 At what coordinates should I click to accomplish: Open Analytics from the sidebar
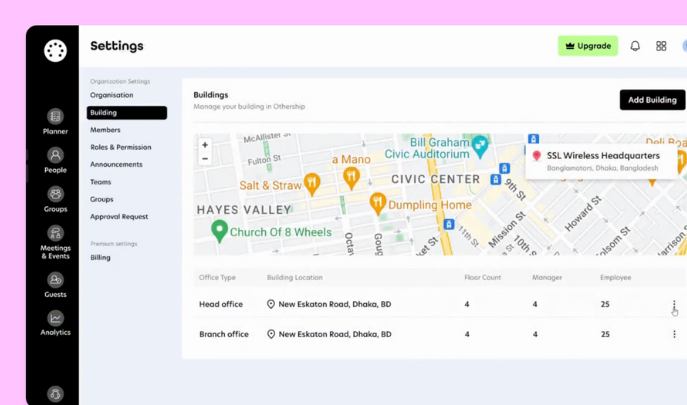(x=55, y=319)
